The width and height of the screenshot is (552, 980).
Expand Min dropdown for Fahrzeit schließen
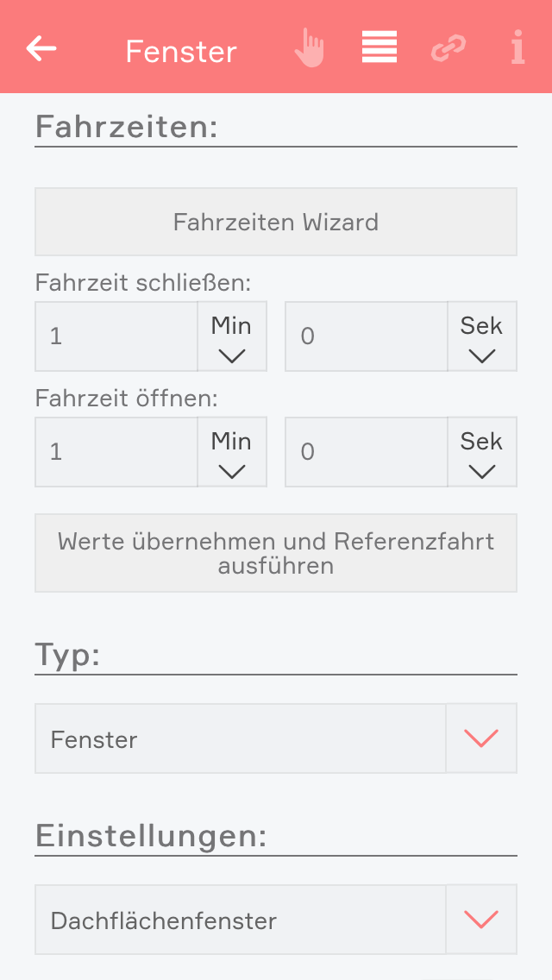pyautogui.click(x=232, y=336)
